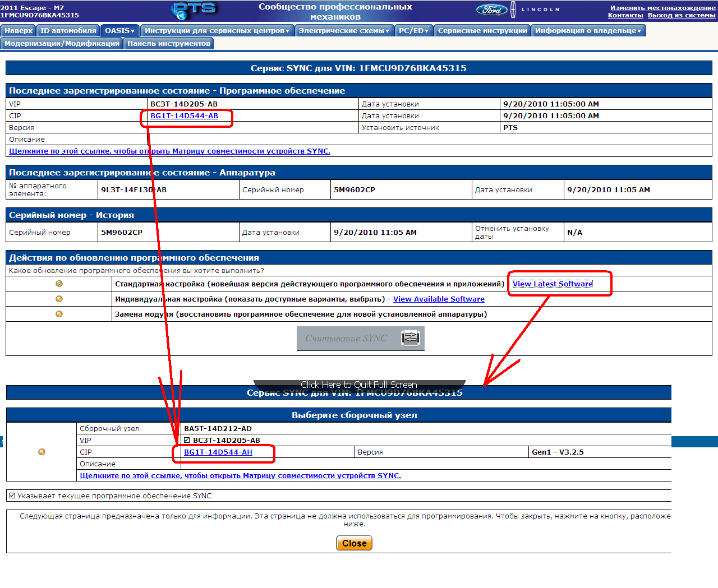Click the 9L3T-14F130-AB hardware part number
Image resolution: width=718 pixels, height=588 pixels.
[x=134, y=190]
